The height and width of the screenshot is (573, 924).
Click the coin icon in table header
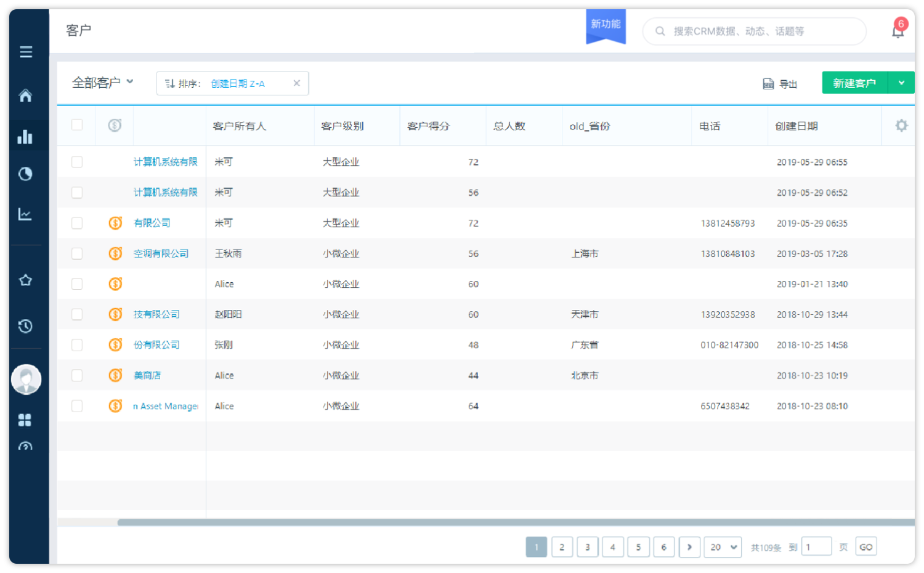click(115, 125)
